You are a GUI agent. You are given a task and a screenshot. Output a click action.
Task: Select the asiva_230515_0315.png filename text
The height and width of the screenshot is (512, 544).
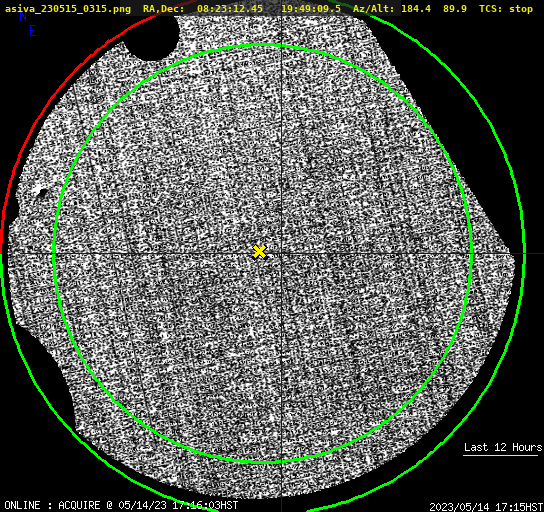tap(68, 9)
